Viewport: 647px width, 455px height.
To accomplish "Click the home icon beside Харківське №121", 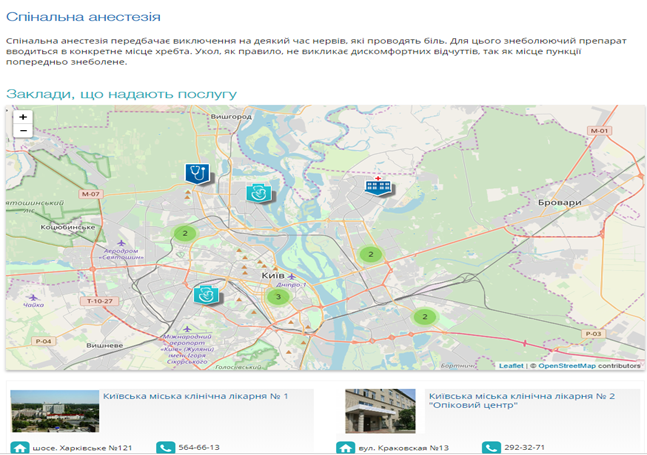I will 20,447.
